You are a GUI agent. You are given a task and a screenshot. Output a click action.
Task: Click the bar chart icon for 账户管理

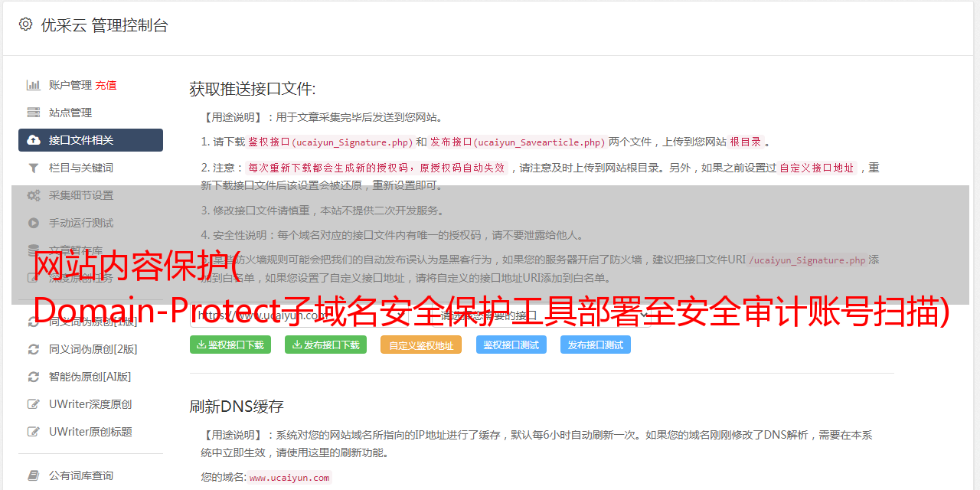pyautogui.click(x=34, y=85)
